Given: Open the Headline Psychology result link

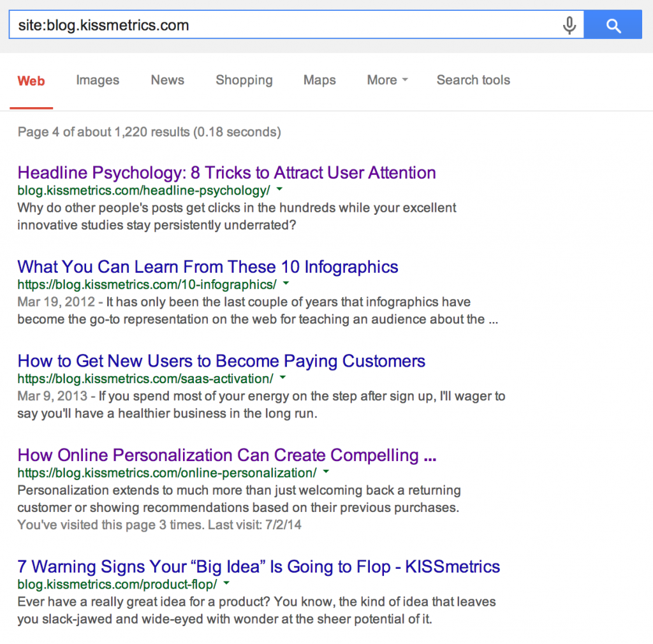Looking at the screenshot, I should click(226, 173).
